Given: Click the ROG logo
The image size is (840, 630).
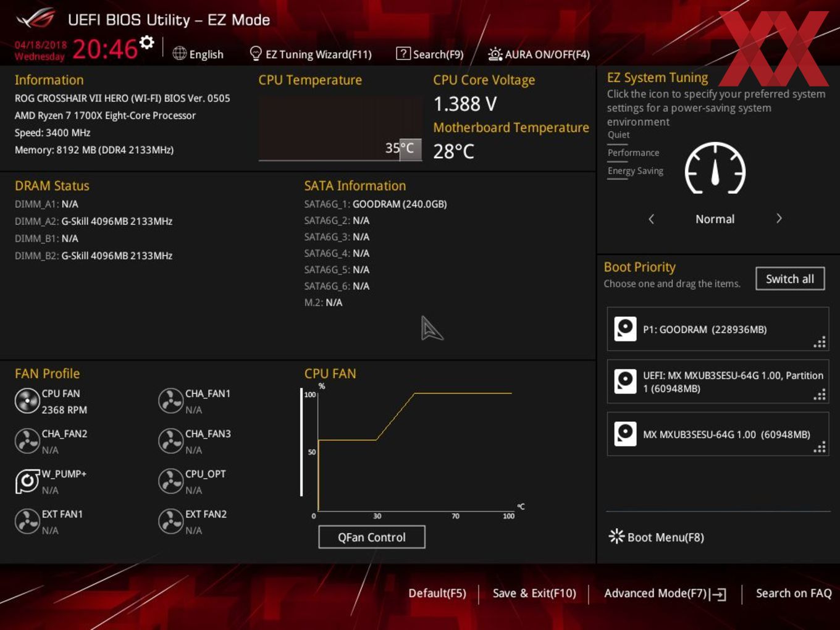Looking at the screenshot, I should [x=36, y=19].
